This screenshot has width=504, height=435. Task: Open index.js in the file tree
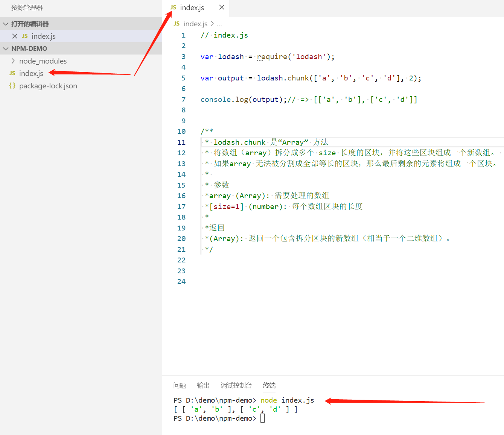point(31,73)
